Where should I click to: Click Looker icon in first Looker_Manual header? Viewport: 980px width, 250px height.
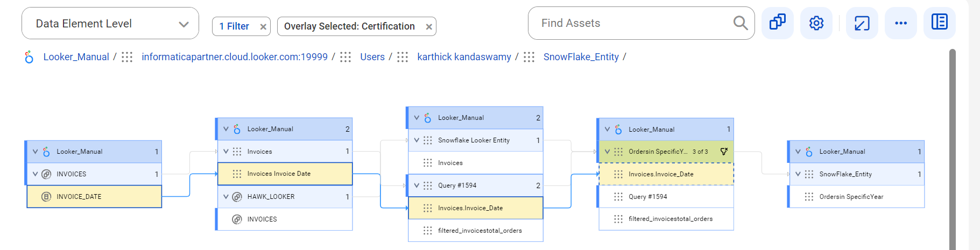[x=46, y=152]
